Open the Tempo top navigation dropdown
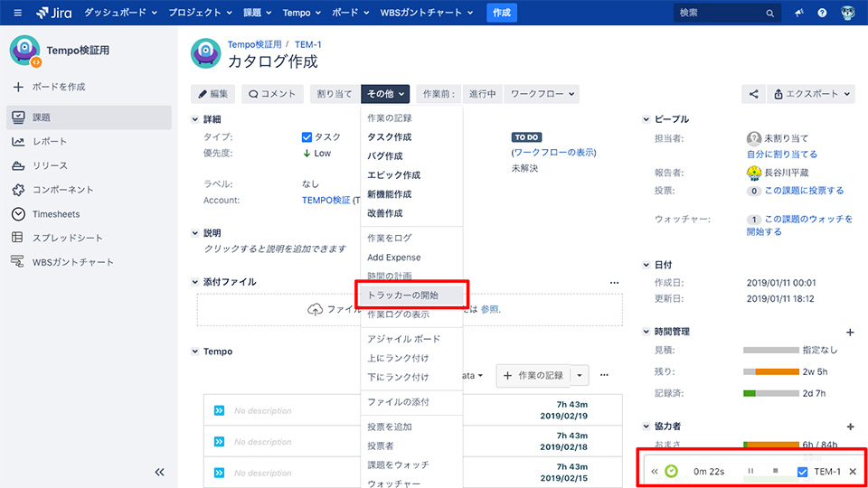The width and height of the screenshot is (868, 488). pyautogui.click(x=302, y=13)
